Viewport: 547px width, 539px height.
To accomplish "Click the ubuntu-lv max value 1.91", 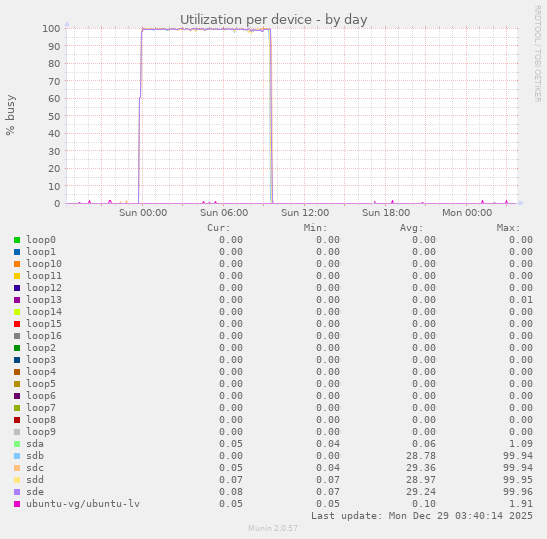I will coord(521,504).
